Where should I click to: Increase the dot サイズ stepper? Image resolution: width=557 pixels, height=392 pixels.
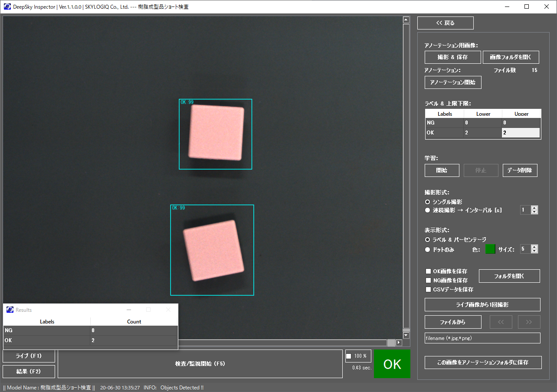[x=534, y=247]
